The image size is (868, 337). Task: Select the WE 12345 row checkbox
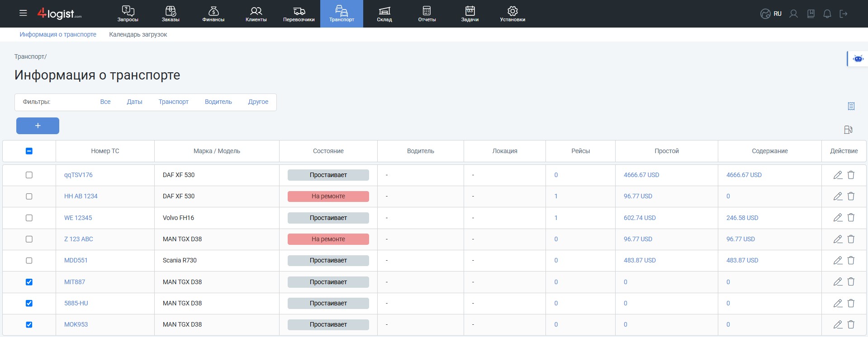[29, 218]
